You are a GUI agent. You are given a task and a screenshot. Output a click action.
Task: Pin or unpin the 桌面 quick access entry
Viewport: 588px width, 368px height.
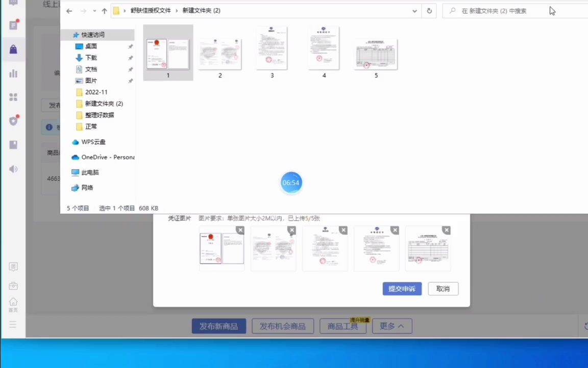click(x=130, y=46)
